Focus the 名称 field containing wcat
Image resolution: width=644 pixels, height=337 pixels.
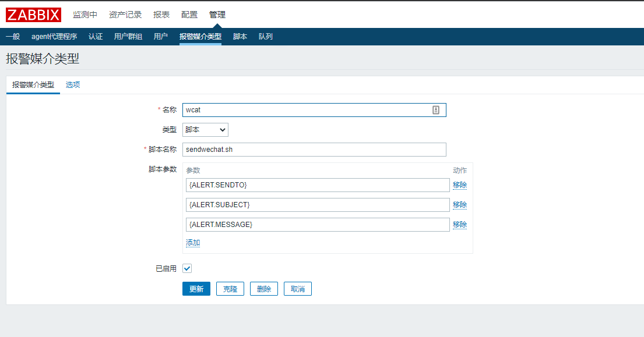pos(314,110)
